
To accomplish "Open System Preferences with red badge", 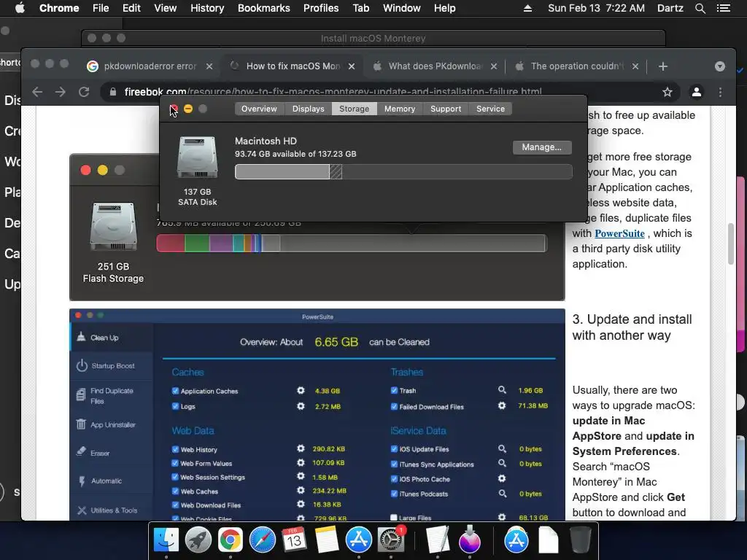I will pos(391,540).
